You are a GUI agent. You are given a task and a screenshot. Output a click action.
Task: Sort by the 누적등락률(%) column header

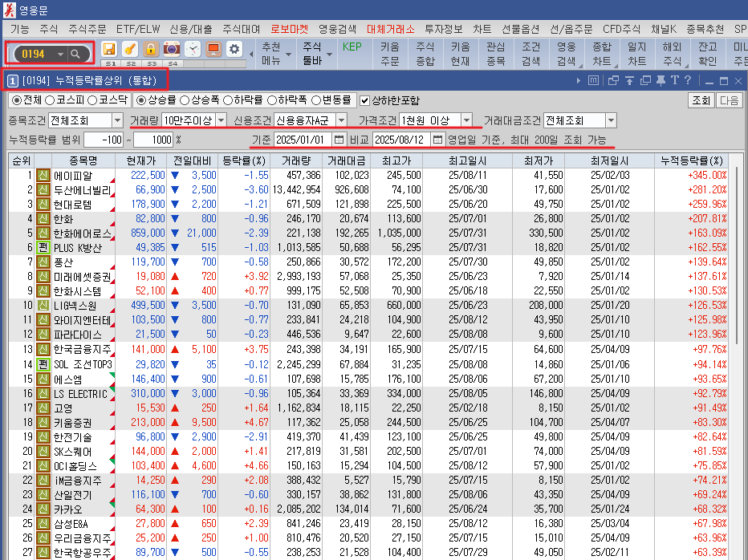tap(691, 160)
